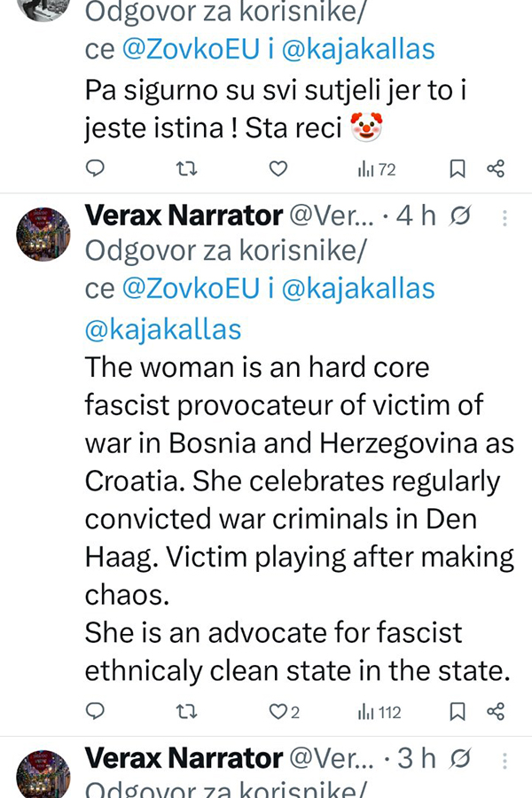Open the standalone @kajakallas mention in tweet body
The width and height of the screenshot is (532, 798).
[162, 329]
